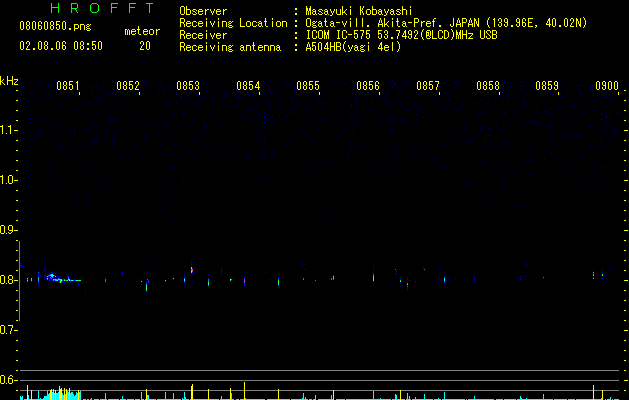Click the kHz axis unit label
The image size is (629, 400).
[x=9, y=81]
